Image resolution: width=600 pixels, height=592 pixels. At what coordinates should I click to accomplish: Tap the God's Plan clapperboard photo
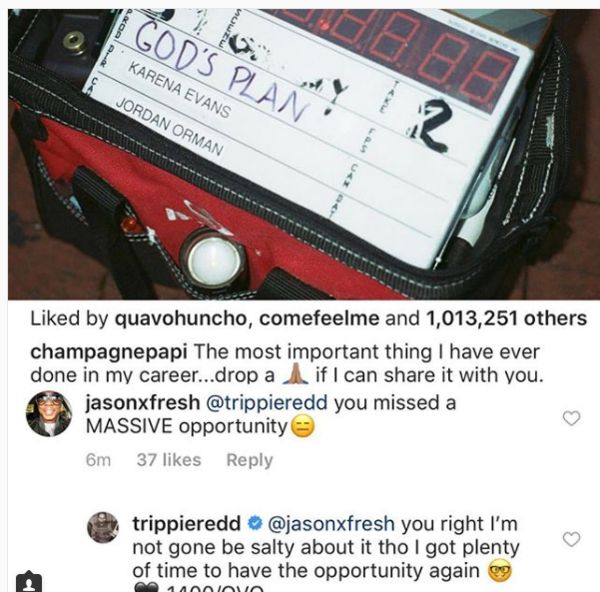[x=304, y=154]
